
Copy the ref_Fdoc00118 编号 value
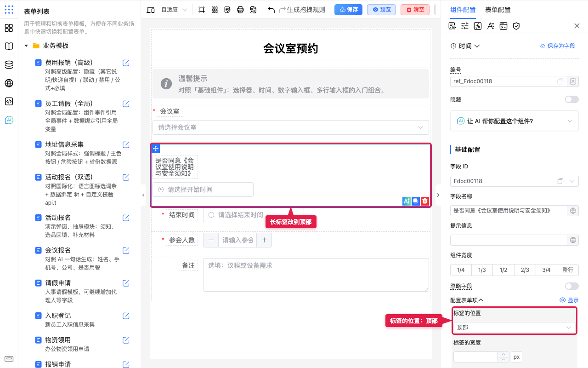(560, 81)
